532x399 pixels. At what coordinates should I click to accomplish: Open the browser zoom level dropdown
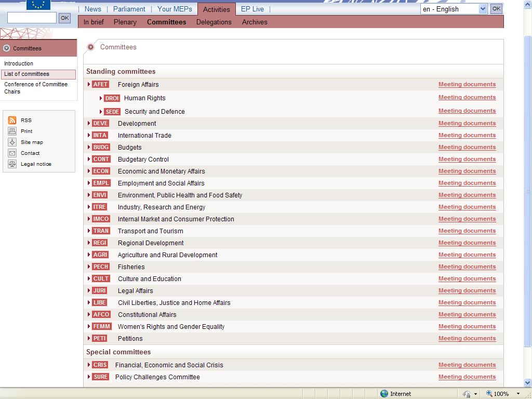[x=518, y=394]
